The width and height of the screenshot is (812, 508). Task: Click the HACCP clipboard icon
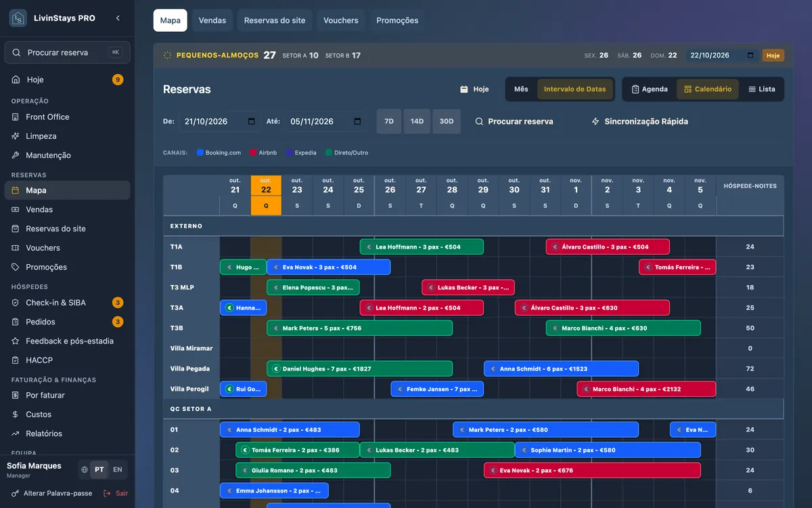click(x=16, y=360)
